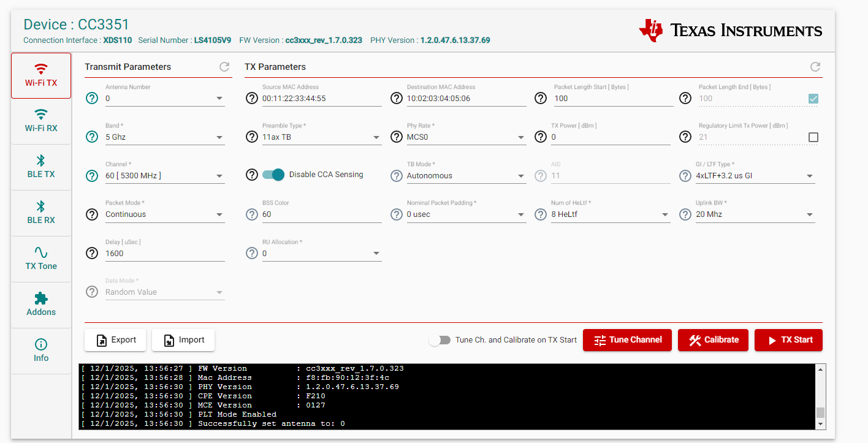Start transmission with TX Start
This screenshot has height=443, width=868.
click(788, 340)
